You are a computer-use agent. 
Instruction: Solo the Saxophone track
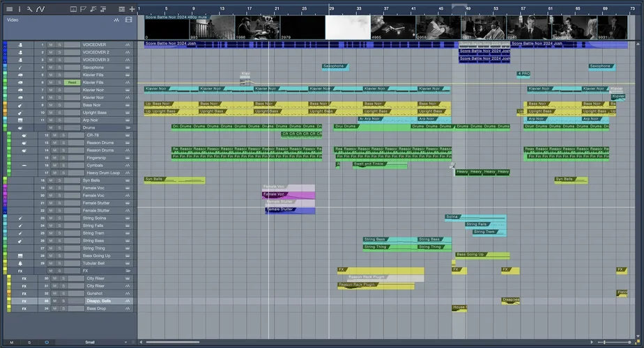(60, 68)
